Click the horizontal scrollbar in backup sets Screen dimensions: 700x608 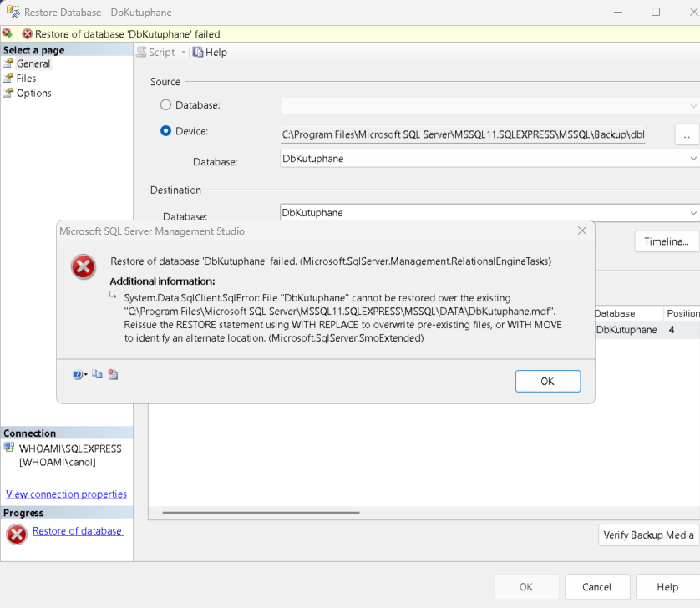pos(261,513)
